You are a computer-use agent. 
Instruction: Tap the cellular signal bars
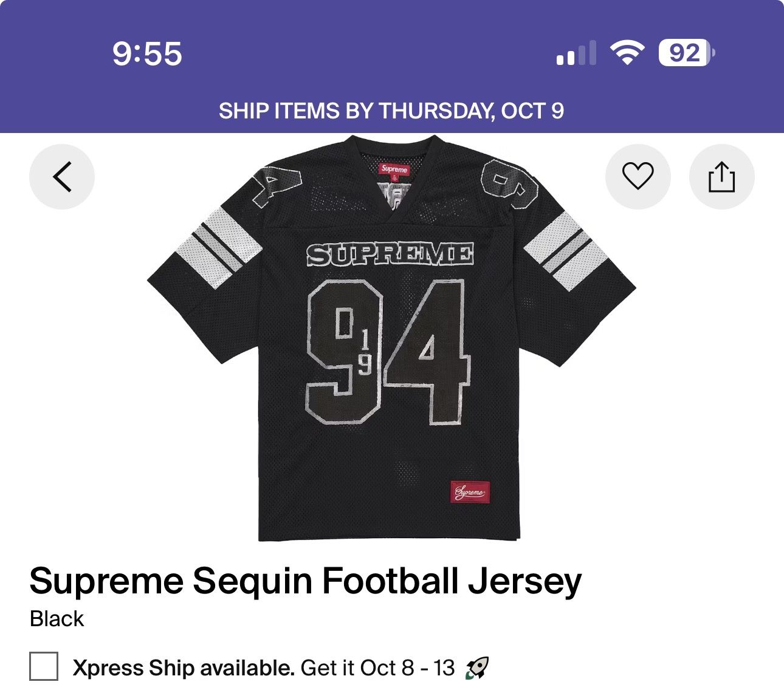coord(576,53)
